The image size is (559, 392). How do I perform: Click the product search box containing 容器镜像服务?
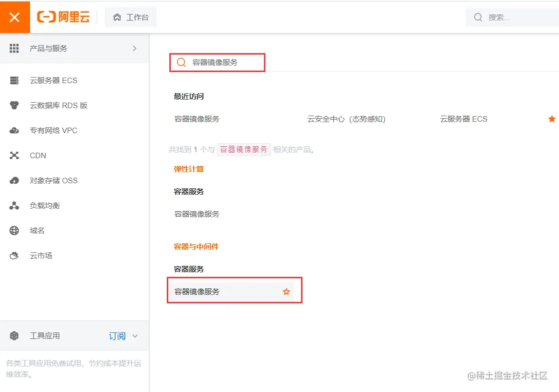click(x=217, y=63)
